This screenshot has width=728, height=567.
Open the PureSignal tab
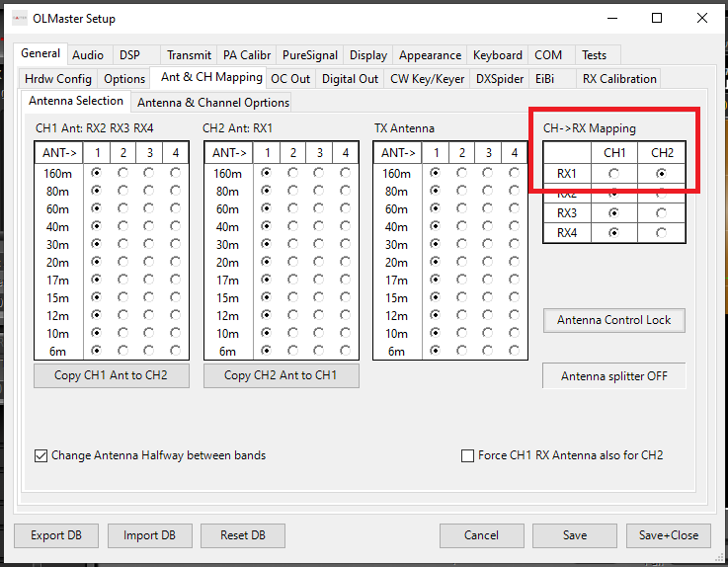309,55
